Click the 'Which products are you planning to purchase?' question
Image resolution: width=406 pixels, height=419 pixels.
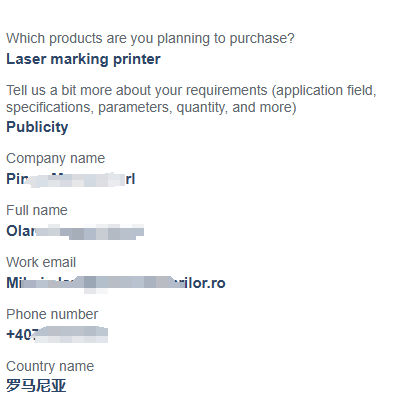tap(150, 38)
